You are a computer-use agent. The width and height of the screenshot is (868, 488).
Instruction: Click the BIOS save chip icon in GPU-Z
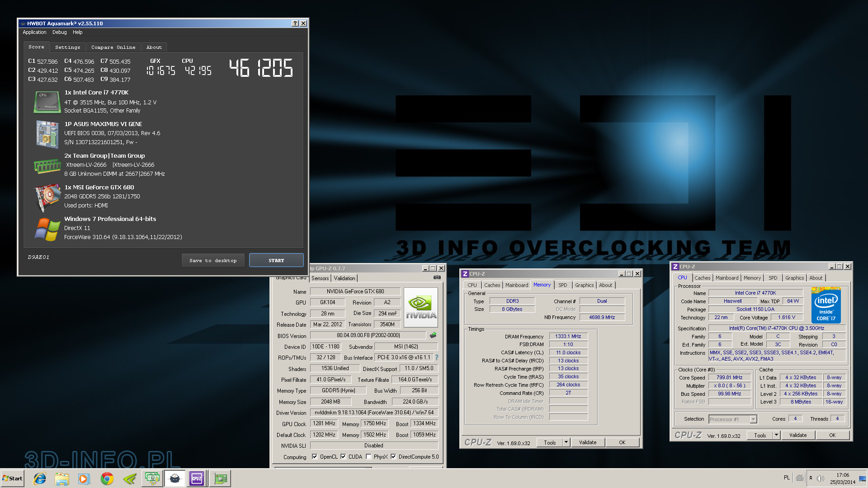[x=433, y=335]
